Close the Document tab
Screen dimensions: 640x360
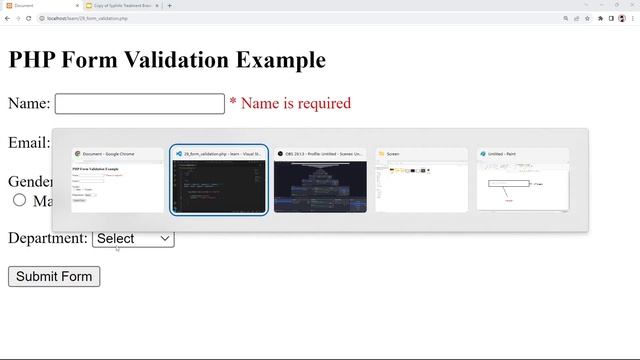(x=77, y=6)
